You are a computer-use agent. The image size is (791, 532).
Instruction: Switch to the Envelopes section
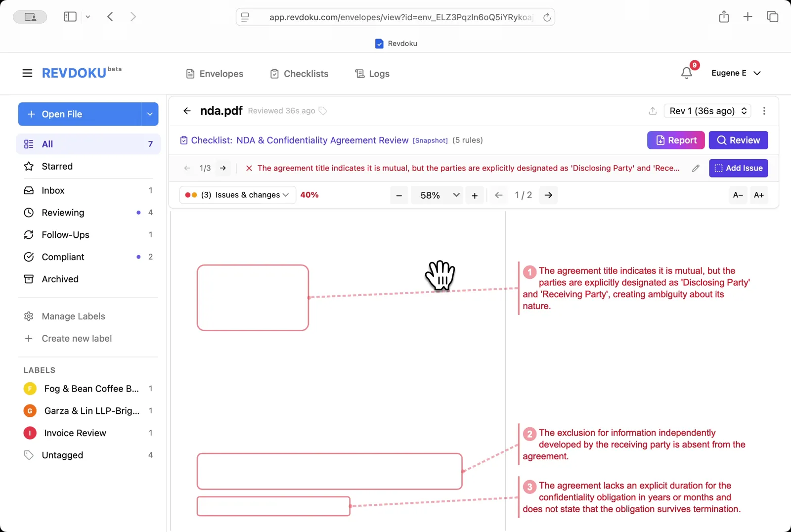click(x=214, y=73)
